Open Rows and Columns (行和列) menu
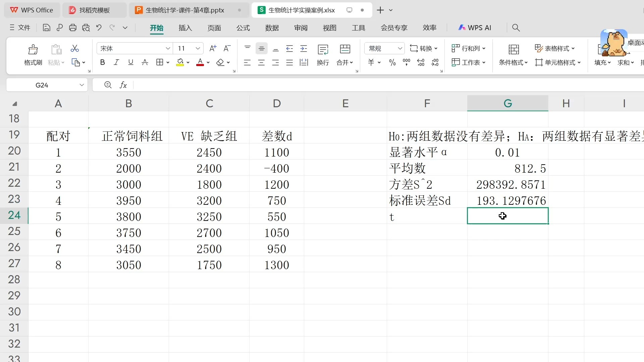The height and width of the screenshot is (362, 644). [468, 49]
